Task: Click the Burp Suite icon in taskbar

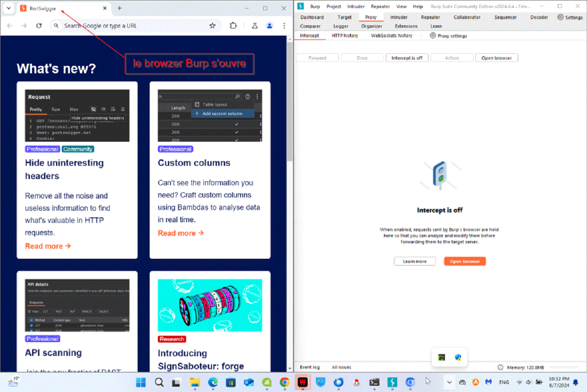Action: 392,382
